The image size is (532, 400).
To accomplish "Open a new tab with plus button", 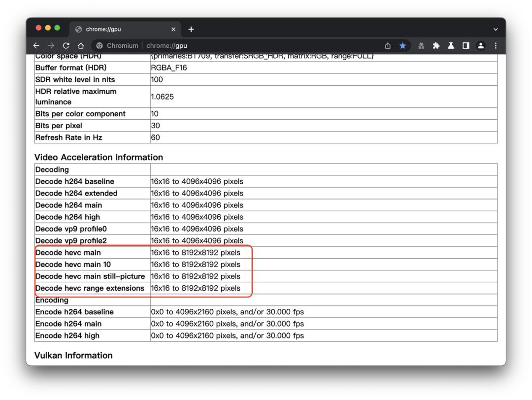I will (191, 30).
